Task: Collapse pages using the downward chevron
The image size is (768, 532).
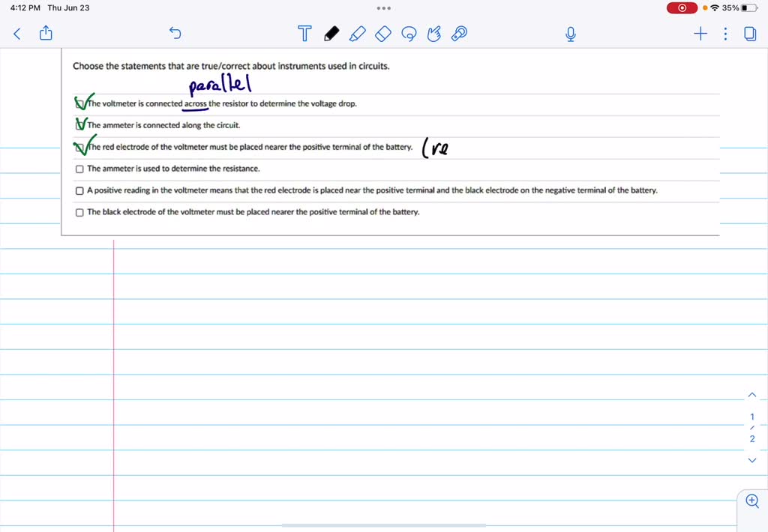Action: click(751, 460)
